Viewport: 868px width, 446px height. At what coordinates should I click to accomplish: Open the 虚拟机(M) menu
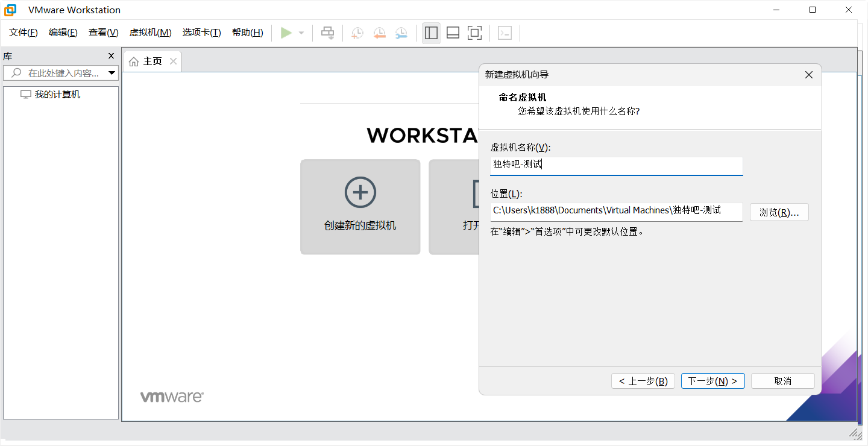point(151,33)
